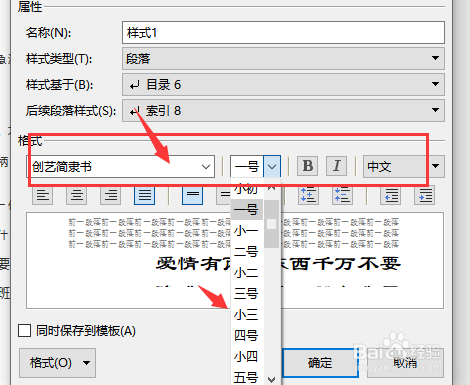Click the size list scrollbar down arrow
Screen dimensions: 470x385
coord(272,379)
